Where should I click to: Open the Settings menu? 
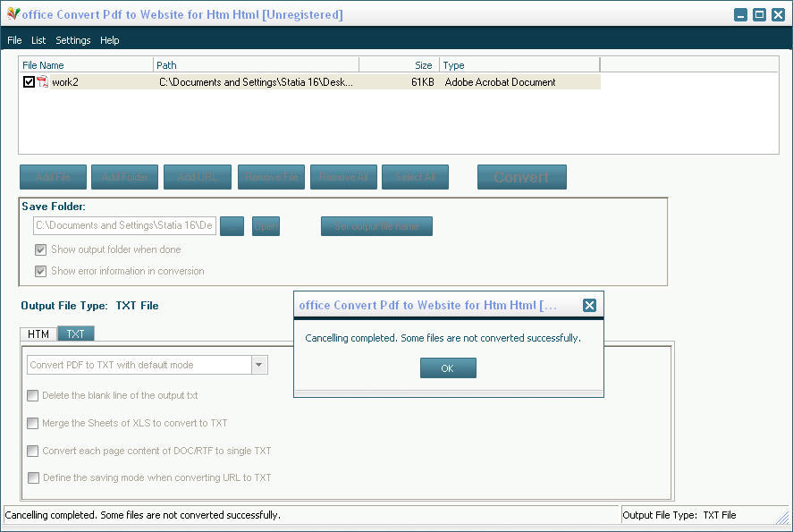[73, 40]
